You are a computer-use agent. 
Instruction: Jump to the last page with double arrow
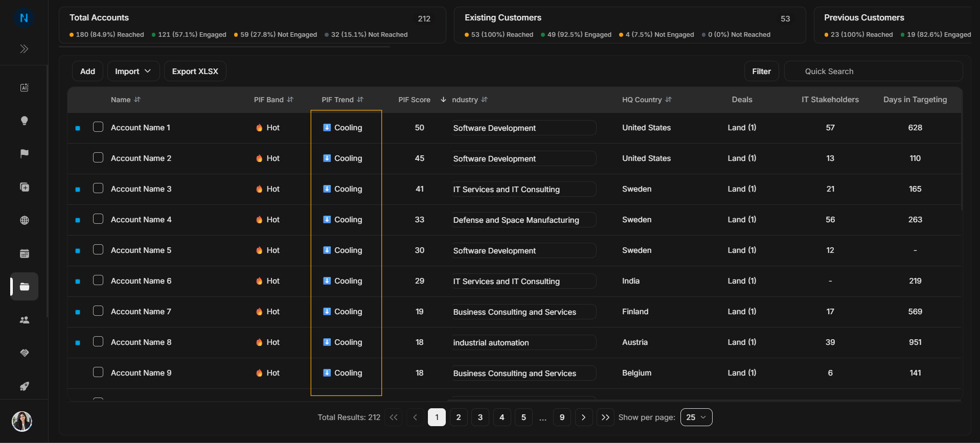605,417
